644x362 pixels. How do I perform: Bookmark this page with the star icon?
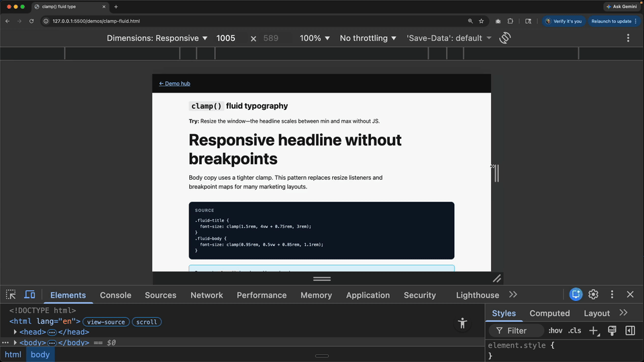pos(482,21)
